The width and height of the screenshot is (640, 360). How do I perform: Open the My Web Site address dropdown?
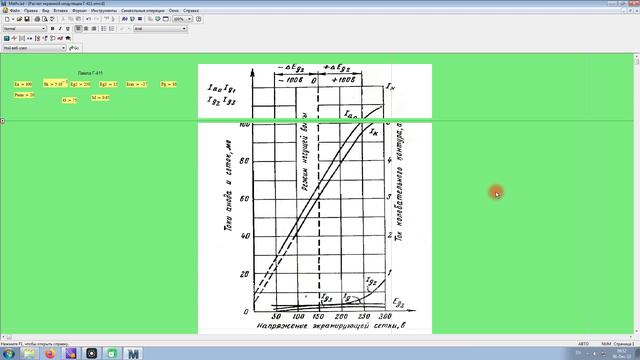63,48
